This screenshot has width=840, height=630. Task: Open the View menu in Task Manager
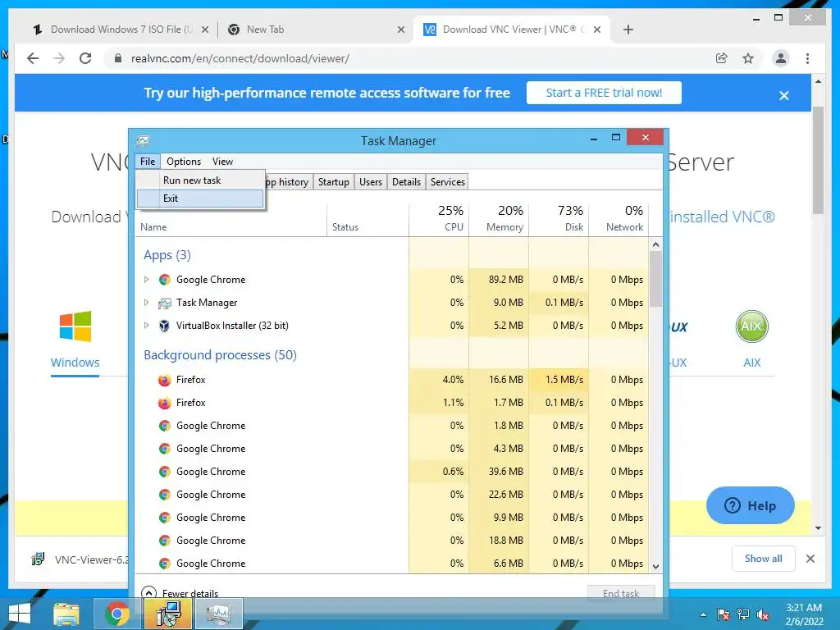(x=222, y=162)
